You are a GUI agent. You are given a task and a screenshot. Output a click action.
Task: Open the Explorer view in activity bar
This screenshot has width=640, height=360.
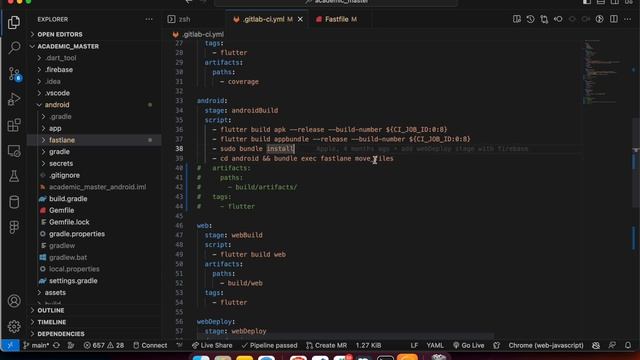14,22
